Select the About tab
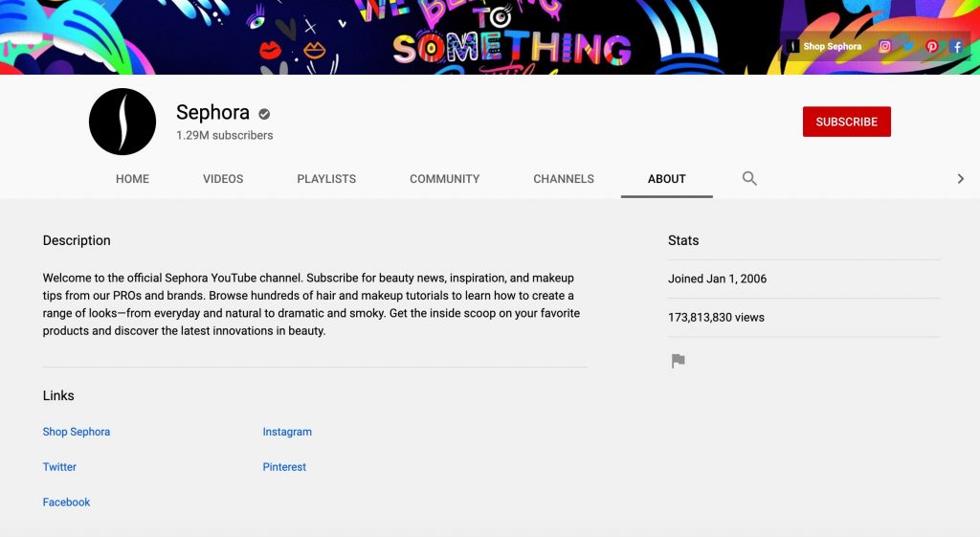This screenshot has height=537, width=980. 667,179
